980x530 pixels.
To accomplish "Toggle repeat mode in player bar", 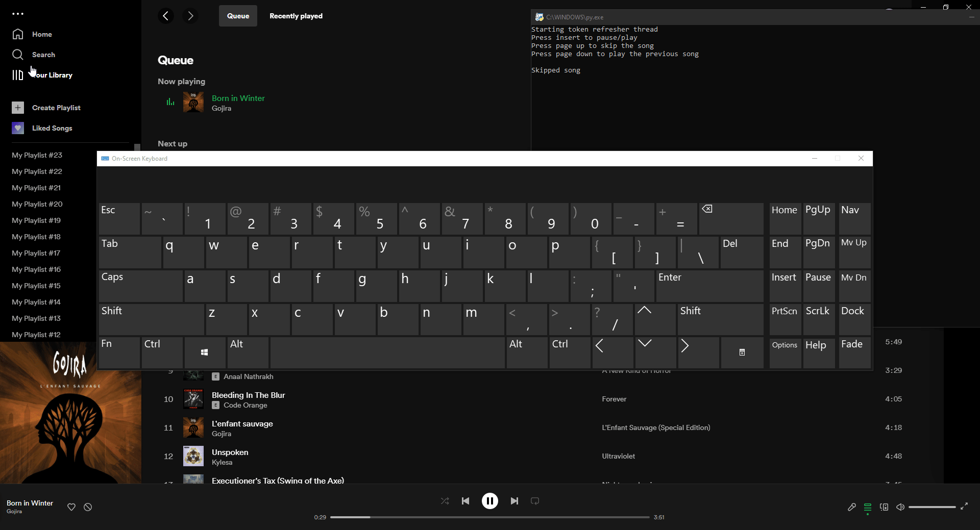I will (x=535, y=501).
